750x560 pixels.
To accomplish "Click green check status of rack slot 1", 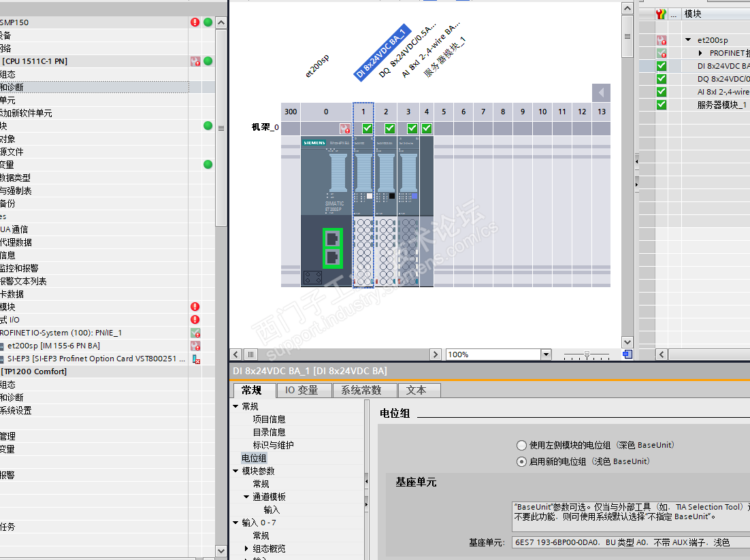I will tap(367, 128).
